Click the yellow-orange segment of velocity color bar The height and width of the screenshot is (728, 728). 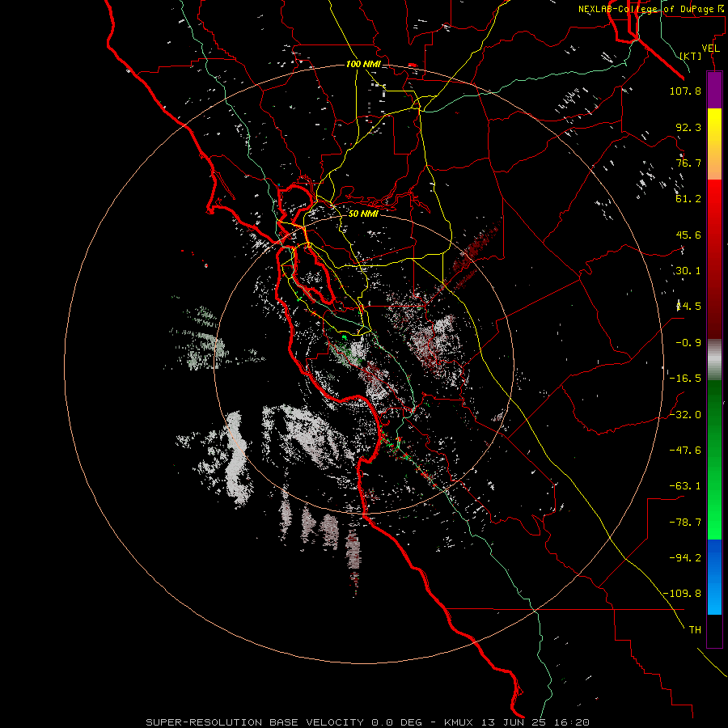click(x=714, y=144)
